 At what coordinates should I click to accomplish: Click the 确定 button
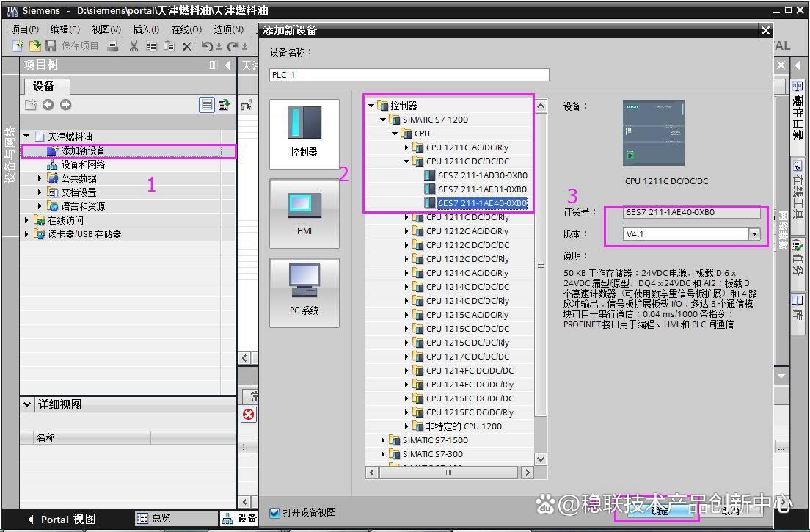tap(660, 511)
